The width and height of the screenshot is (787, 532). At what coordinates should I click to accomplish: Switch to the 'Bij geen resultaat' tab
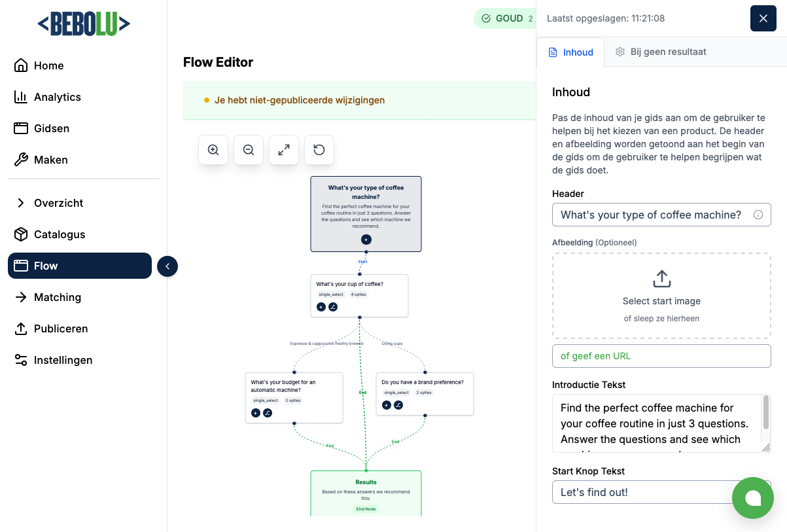coord(661,52)
